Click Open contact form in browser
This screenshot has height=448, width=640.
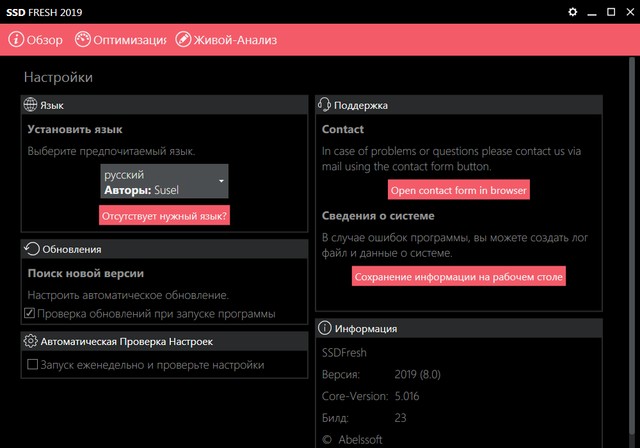[458, 190]
